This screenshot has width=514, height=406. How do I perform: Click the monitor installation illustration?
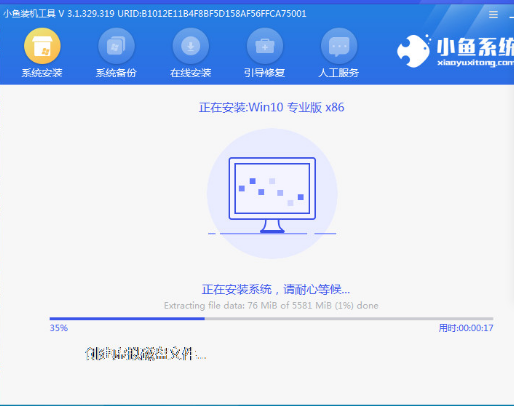click(x=272, y=193)
